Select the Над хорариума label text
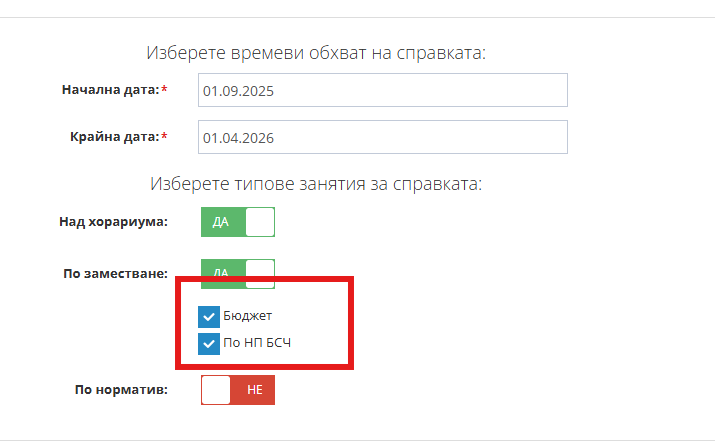715x441 pixels. [113, 222]
